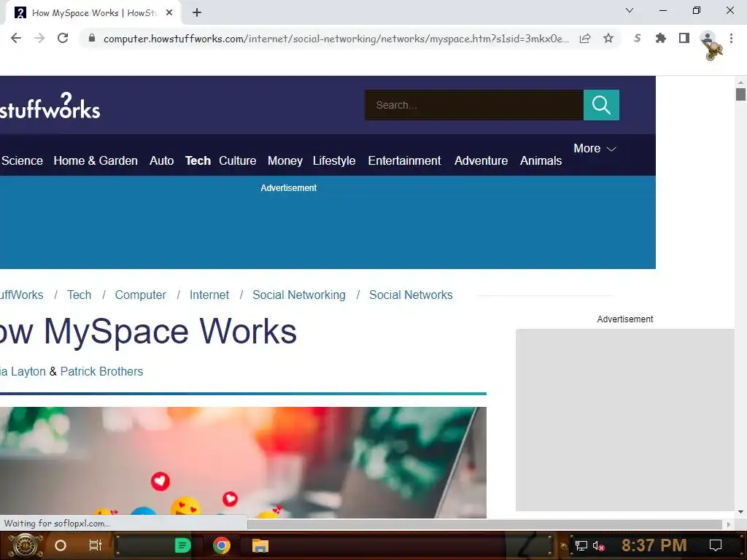Select the active How MySpace Works tab
747x560 pixels.
point(93,13)
